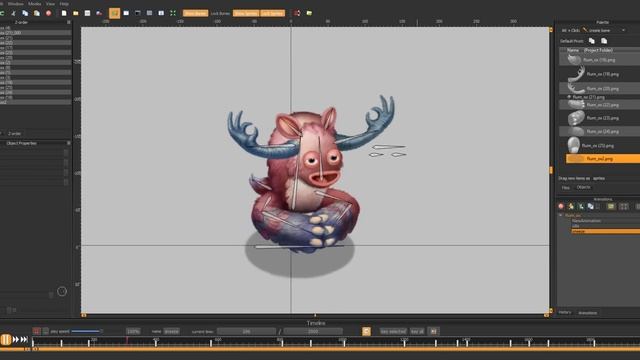Viewport: 640px width, 360px height.
Task: Click the red timeline toggle icon
Action: (36, 331)
